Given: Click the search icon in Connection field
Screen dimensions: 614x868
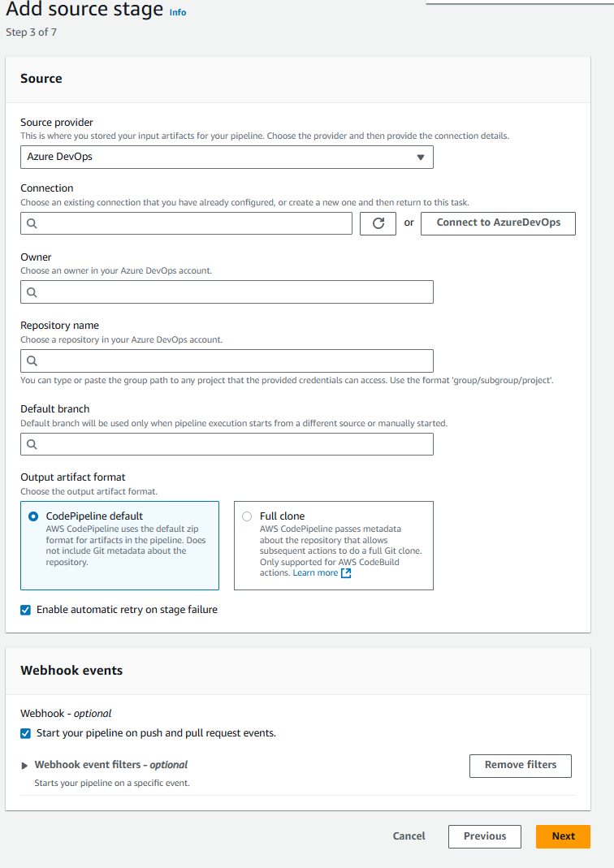Looking at the screenshot, I should [x=31, y=222].
